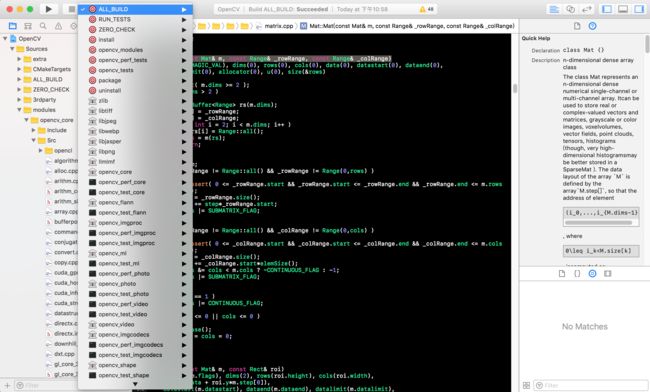Show the Quick Help inspector icon
Viewport: 650px width, 392px height.
point(592,26)
